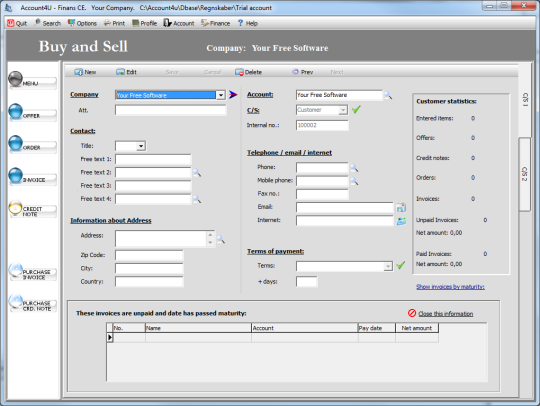Click the Internal no. field
Screen dimensions: 540x406
point(322,125)
